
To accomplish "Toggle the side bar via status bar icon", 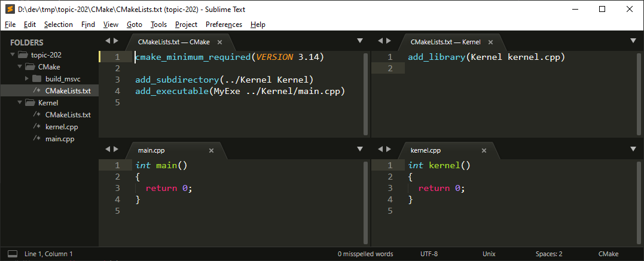I will (x=12, y=254).
